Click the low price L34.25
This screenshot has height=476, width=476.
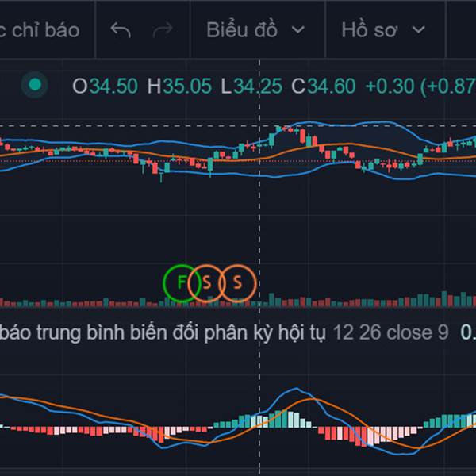click(251, 86)
